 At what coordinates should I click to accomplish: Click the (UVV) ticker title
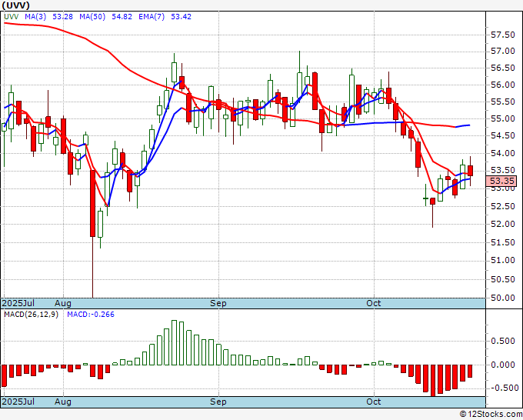pos(15,5)
